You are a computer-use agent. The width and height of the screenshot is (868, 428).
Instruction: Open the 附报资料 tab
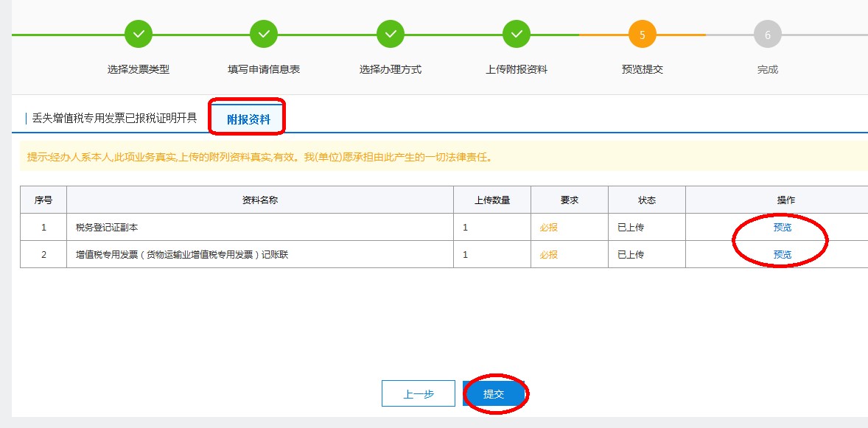pos(248,119)
